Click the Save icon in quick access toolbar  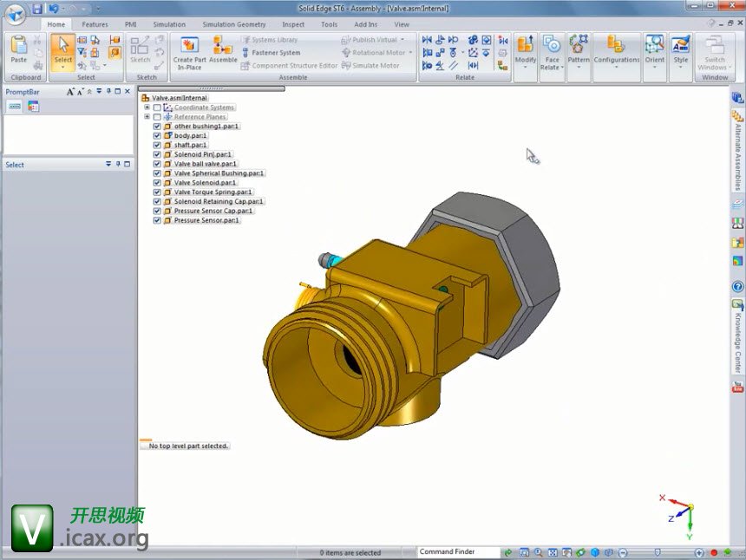37,8
